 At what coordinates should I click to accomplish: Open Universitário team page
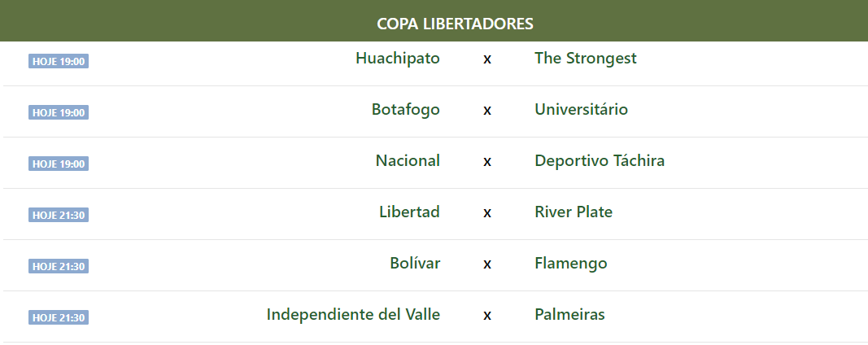click(581, 110)
